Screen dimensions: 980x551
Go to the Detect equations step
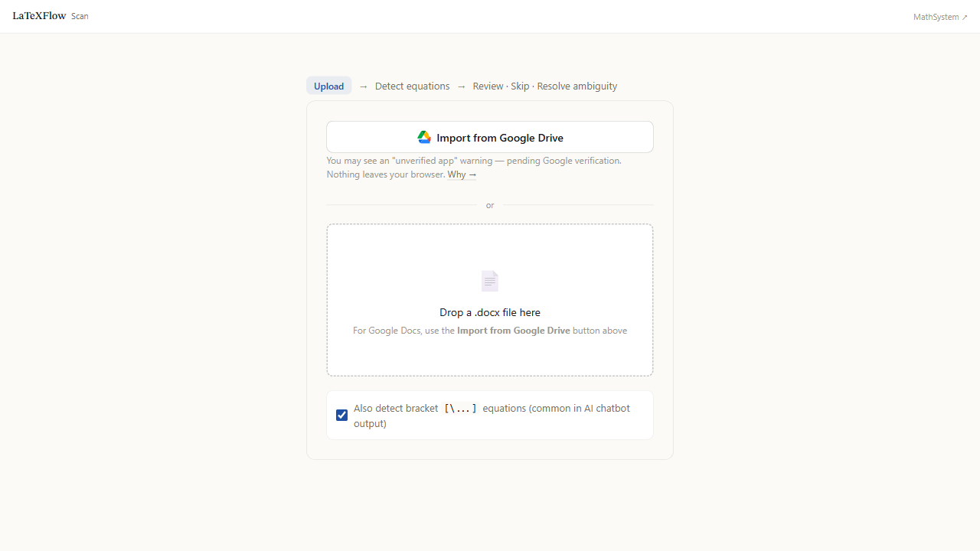coord(413,86)
